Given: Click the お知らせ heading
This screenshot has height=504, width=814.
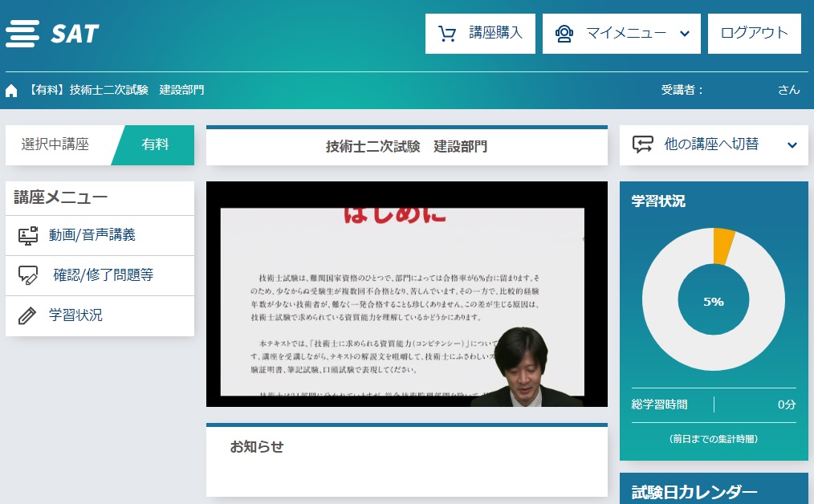Looking at the screenshot, I should tap(257, 447).
